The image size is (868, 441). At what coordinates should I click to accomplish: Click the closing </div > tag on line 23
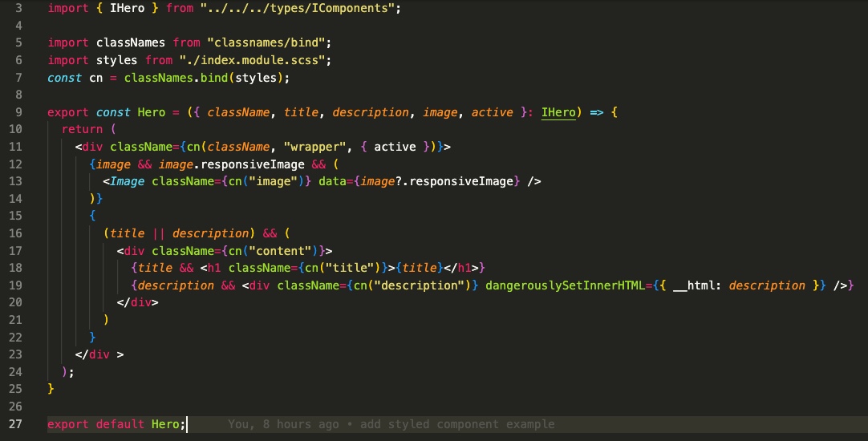coord(99,354)
